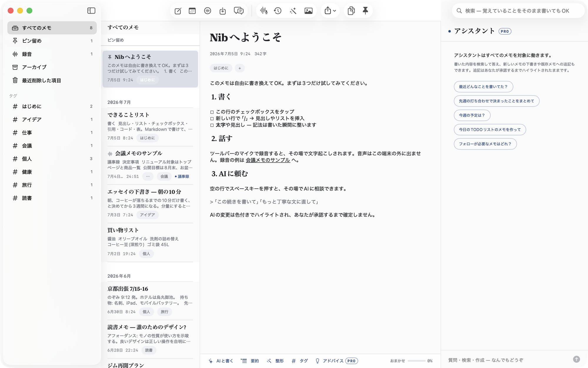The height and width of the screenshot is (368, 588).
Task: Filter by the アイデア tag in sidebar
Action: (x=52, y=119)
